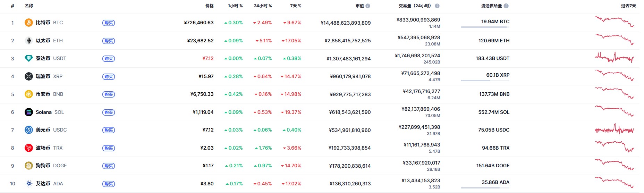Click the Bitcoin coin logo
Viewport: 644px width, 193px height.
29,23
